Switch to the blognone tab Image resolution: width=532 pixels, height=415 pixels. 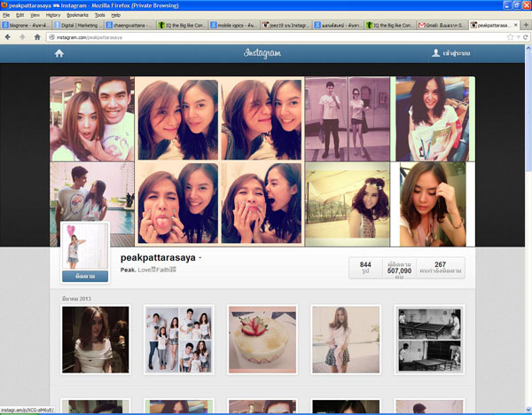point(26,25)
